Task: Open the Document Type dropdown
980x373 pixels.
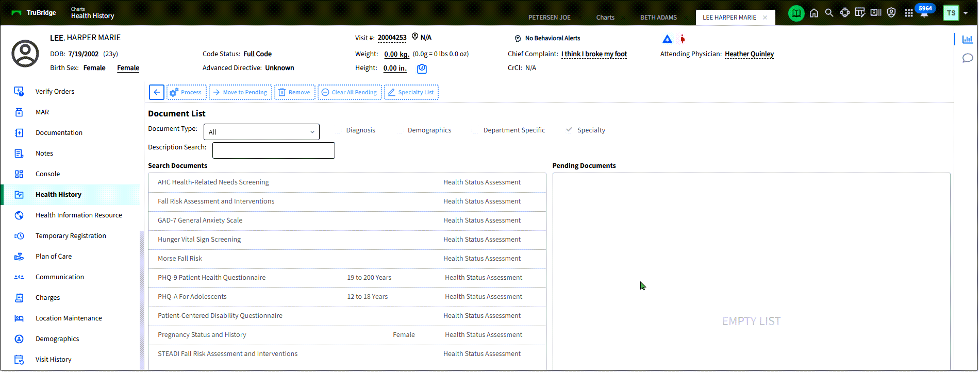Action: 261,132
